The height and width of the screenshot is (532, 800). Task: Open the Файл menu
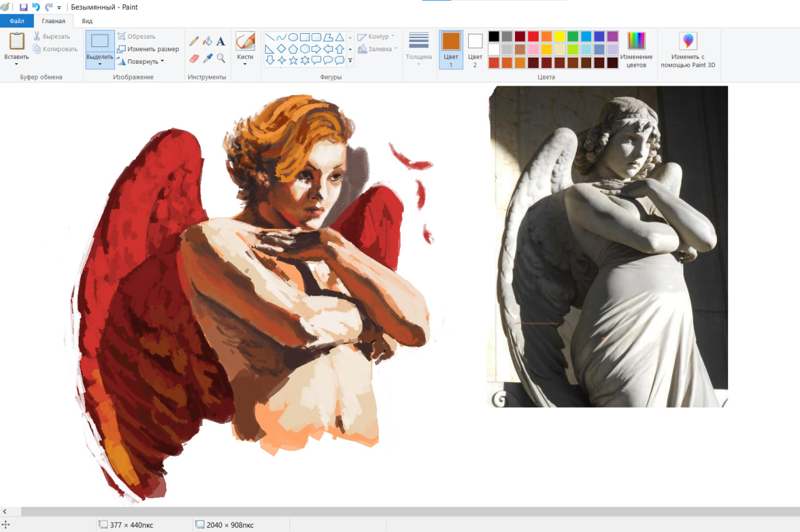17,21
